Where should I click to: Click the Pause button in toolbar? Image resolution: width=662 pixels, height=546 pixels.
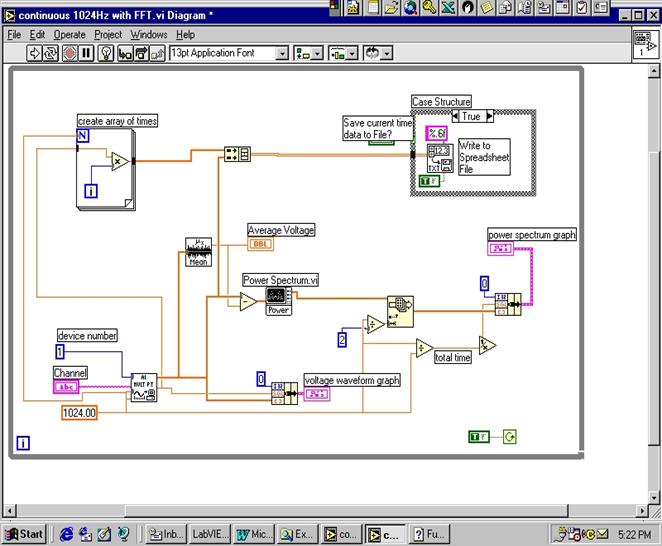86,53
